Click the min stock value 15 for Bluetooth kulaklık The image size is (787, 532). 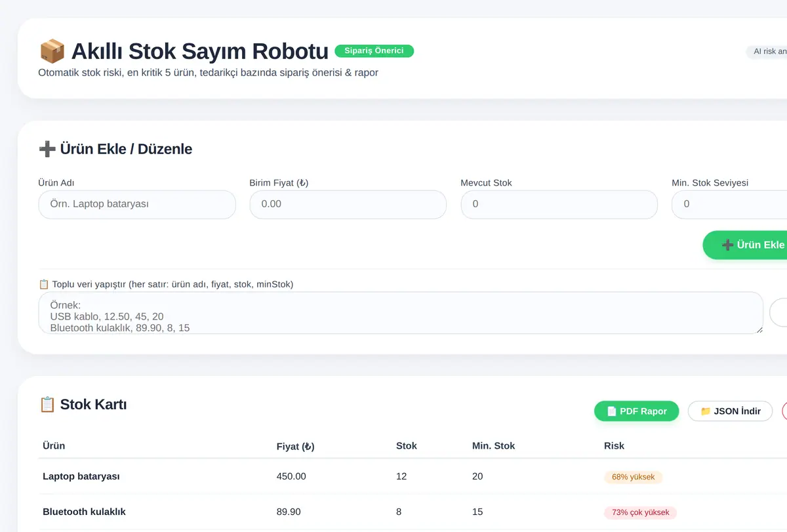click(477, 512)
